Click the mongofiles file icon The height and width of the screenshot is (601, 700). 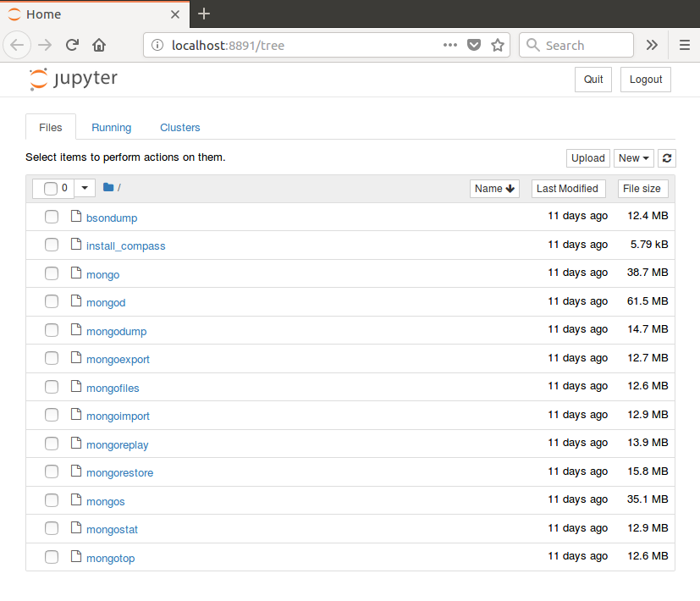pos(76,386)
